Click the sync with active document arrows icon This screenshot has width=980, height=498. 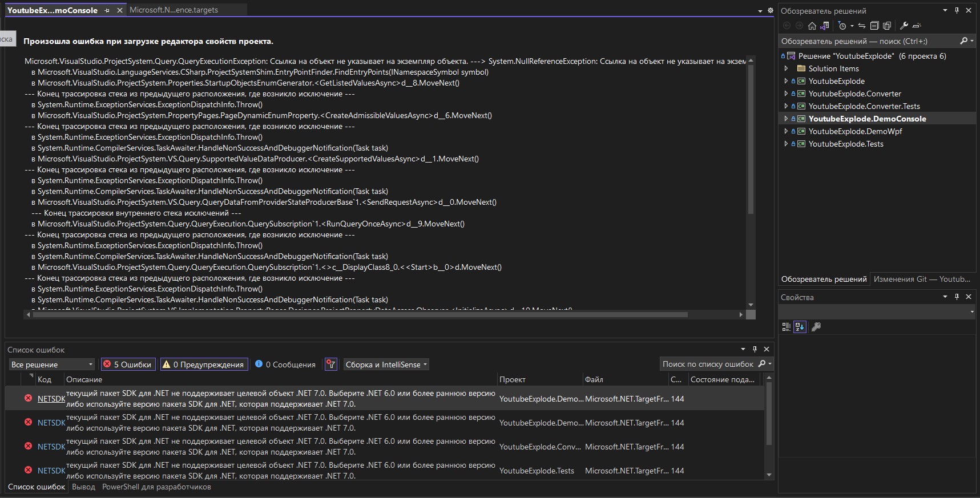tap(862, 26)
